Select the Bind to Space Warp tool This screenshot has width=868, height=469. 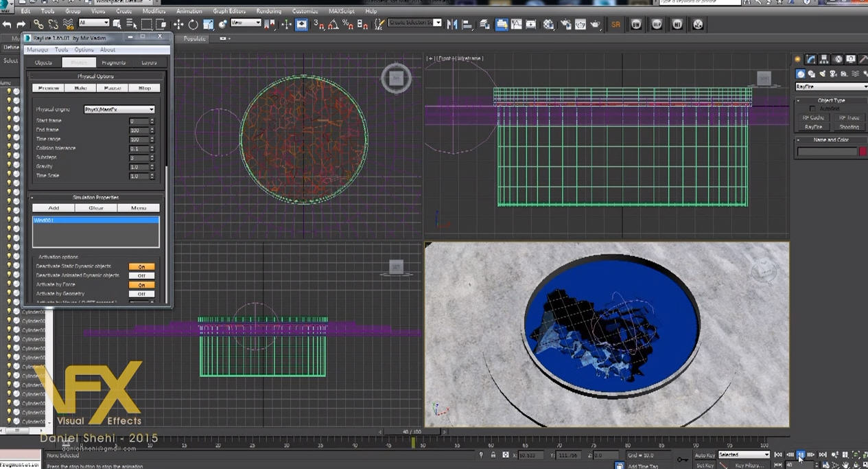tap(68, 25)
